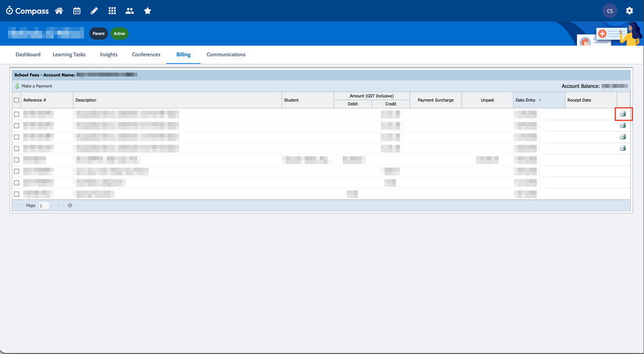Open the calendar icon in top bar
The width and height of the screenshot is (644, 354).
(x=77, y=11)
